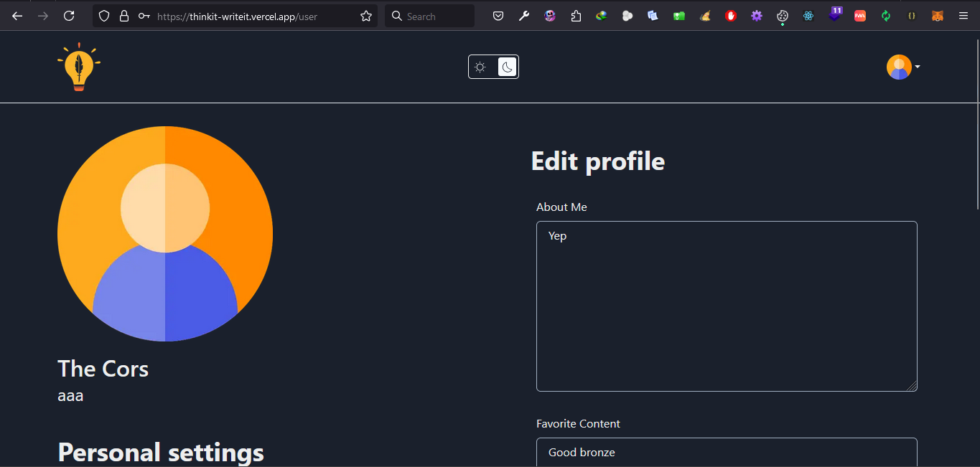The image size is (980, 467).
Task: Open the React Developer Tools extension
Action: pos(808,15)
